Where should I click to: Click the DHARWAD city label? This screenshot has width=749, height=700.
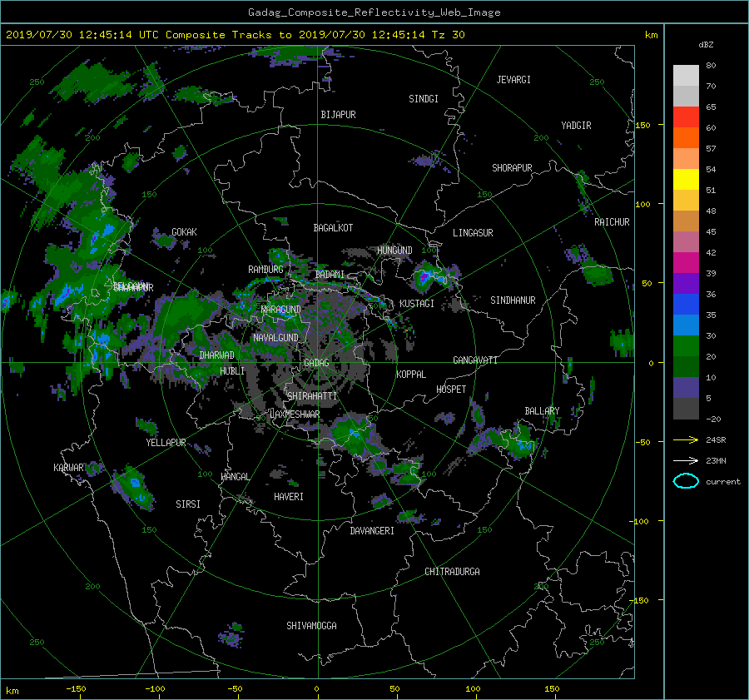click(x=217, y=355)
